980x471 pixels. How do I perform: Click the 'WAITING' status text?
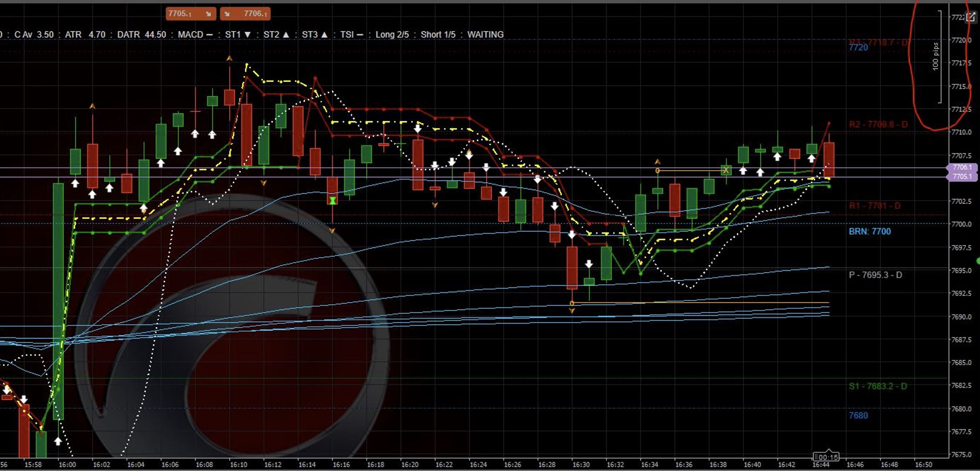click(485, 35)
